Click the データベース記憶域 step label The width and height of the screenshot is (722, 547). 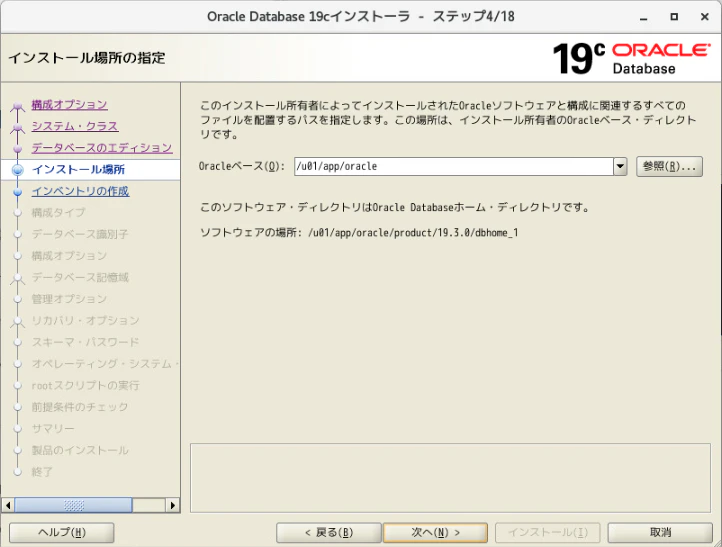pyautogui.click(x=80, y=278)
